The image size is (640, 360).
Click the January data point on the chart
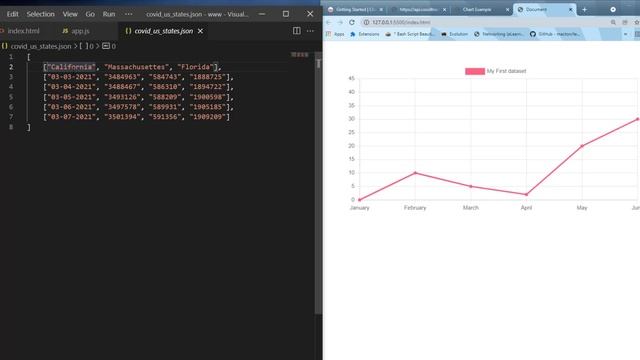(x=359, y=200)
